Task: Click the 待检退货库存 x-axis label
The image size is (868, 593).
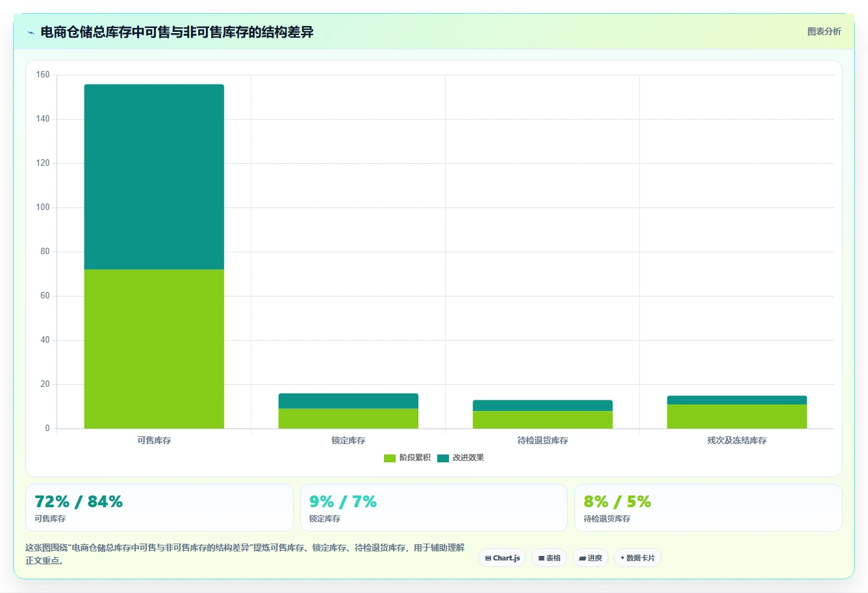Action: 542,441
